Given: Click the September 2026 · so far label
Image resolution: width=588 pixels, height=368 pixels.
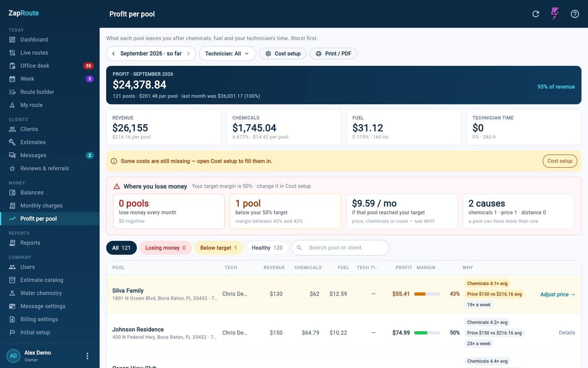Looking at the screenshot, I should [151, 54].
